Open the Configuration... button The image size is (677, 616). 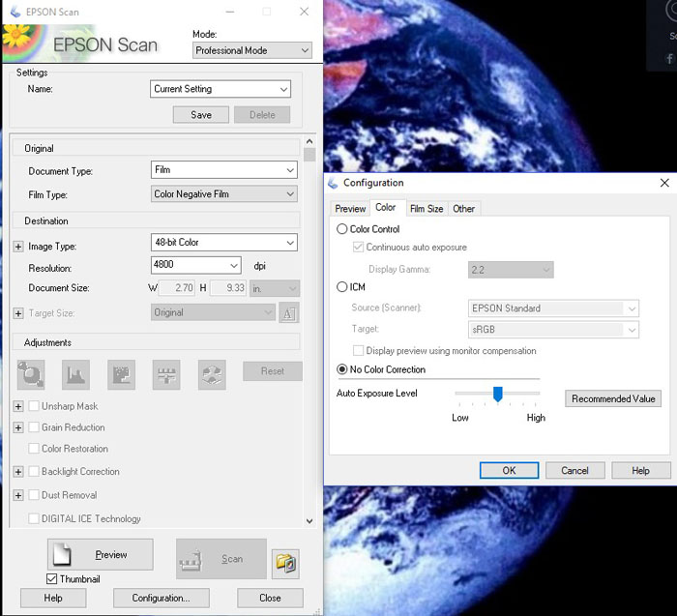(x=162, y=598)
